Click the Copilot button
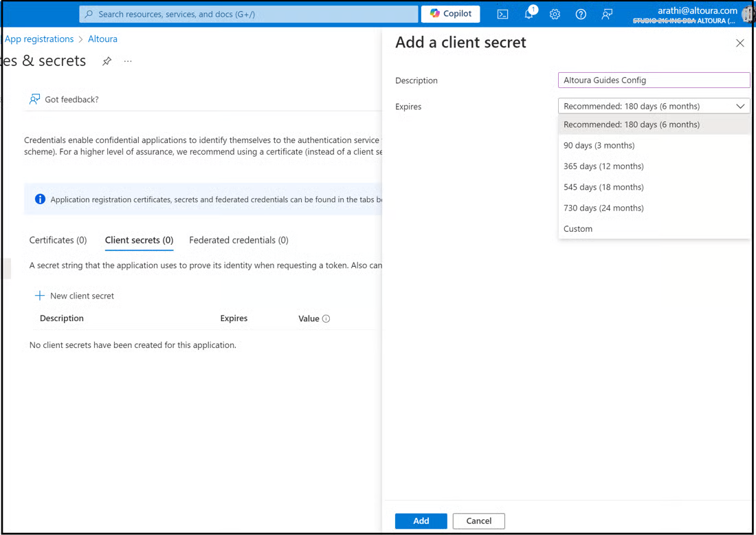 coord(450,14)
